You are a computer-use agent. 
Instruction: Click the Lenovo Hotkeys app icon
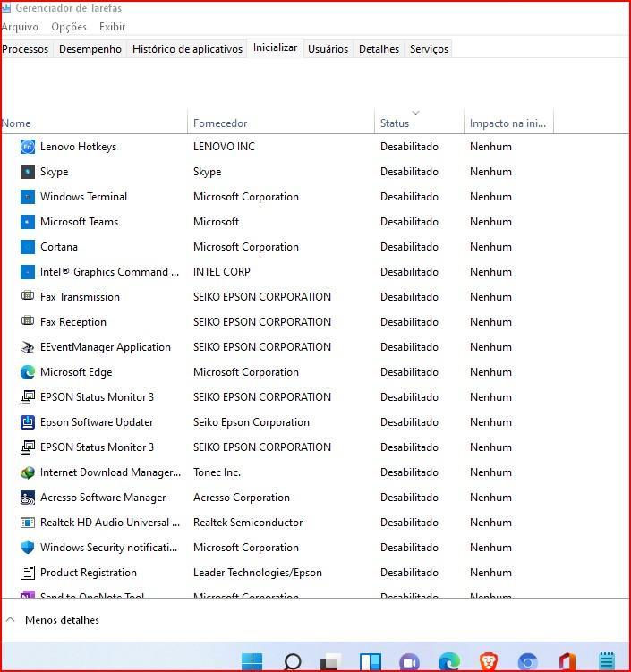click(28, 147)
